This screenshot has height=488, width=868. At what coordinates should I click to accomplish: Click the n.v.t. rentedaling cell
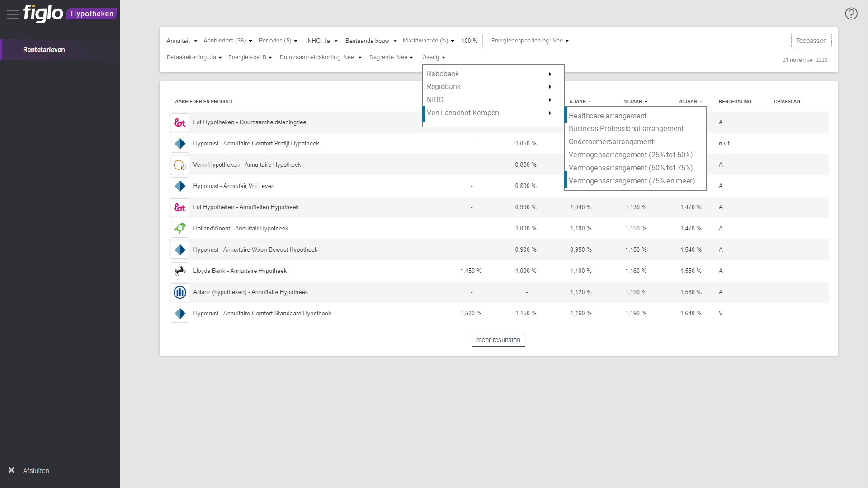(725, 144)
